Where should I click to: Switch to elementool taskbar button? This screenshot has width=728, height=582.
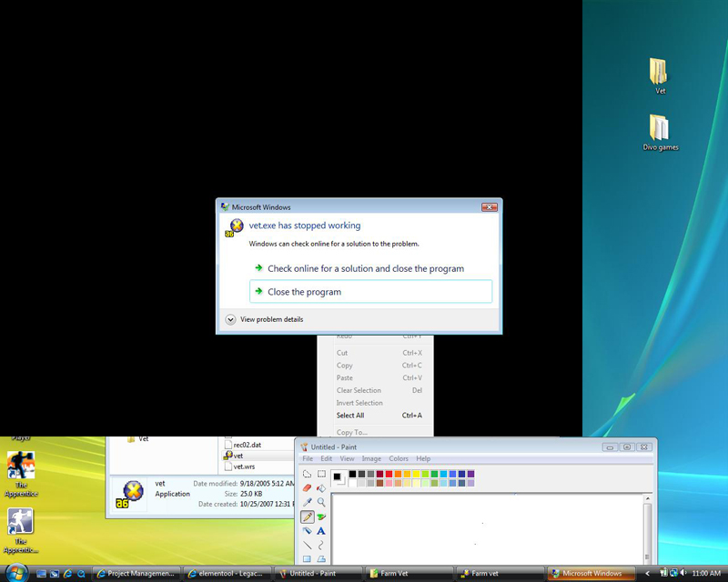[x=228, y=574]
